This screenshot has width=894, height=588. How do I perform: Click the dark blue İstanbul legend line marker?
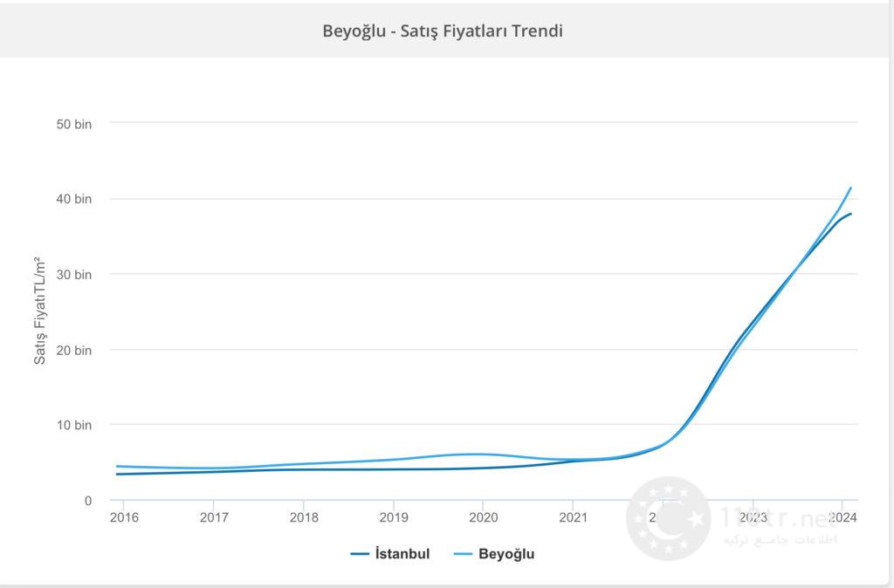click(x=361, y=554)
